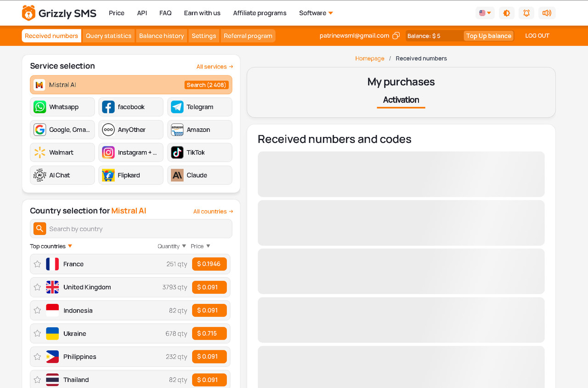The width and height of the screenshot is (588, 388).
Task: Open the All countries link
Action: pyautogui.click(x=213, y=211)
